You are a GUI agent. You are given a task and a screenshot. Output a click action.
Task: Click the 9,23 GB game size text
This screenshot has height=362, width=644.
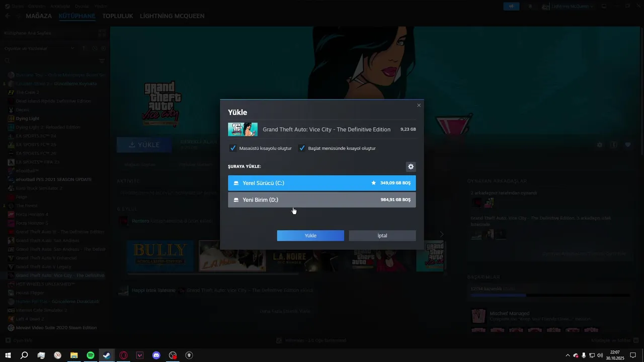pos(408,129)
